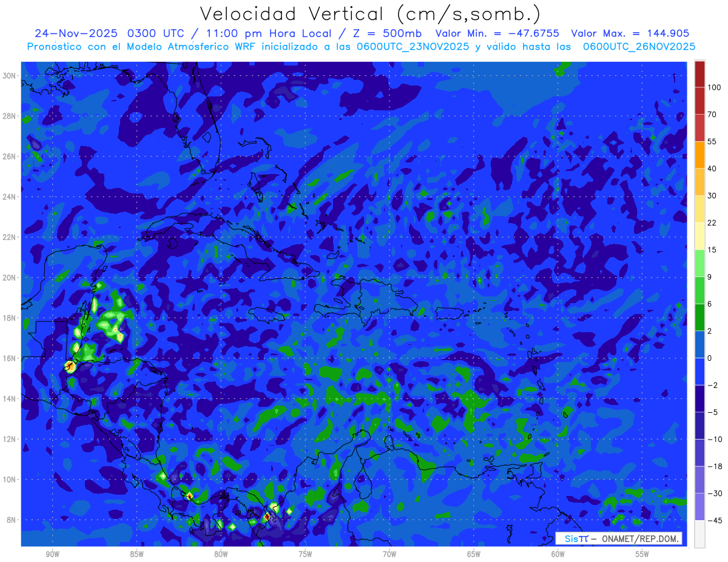Viewport: 728px width, 562px height.
Task: Click the 55W longitude label
Action: tap(642, 554)
